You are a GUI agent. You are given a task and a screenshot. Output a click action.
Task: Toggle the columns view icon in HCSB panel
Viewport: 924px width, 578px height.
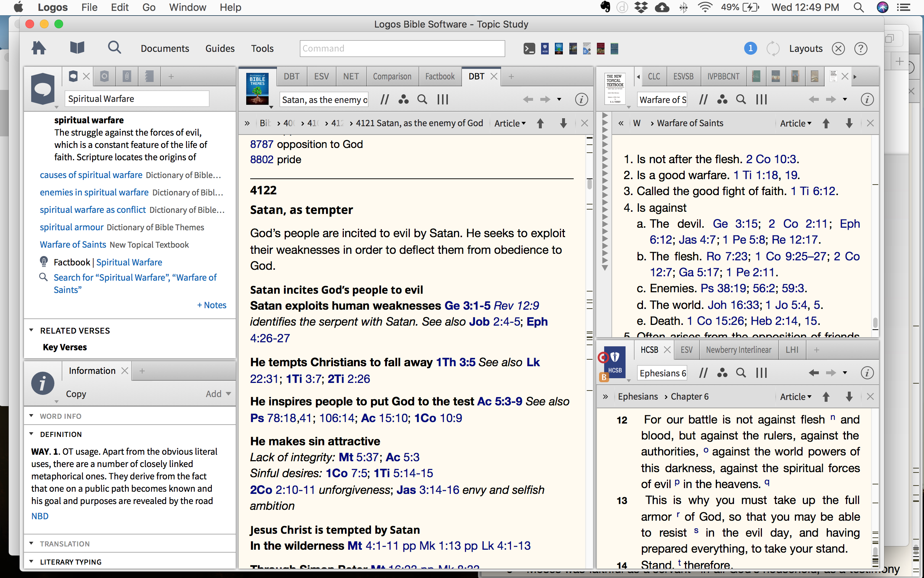click(x=761, y=373)
